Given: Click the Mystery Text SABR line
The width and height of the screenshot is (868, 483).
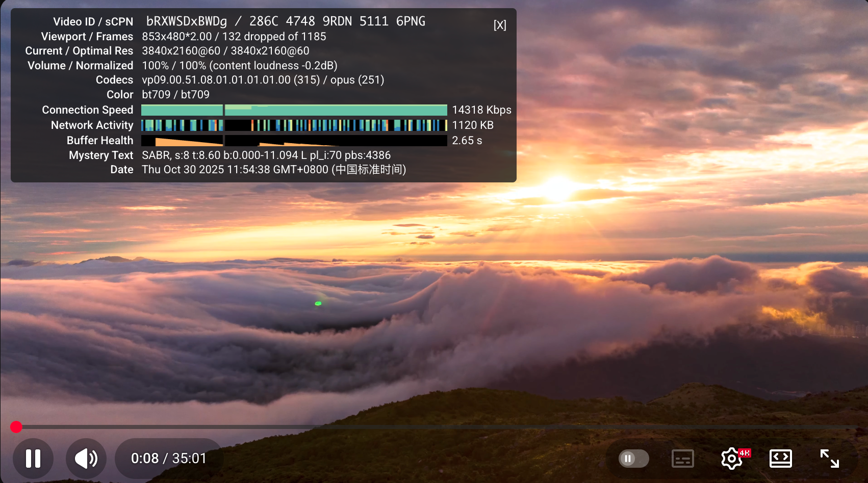Looking at the screenshot, I should coord(266,155).
